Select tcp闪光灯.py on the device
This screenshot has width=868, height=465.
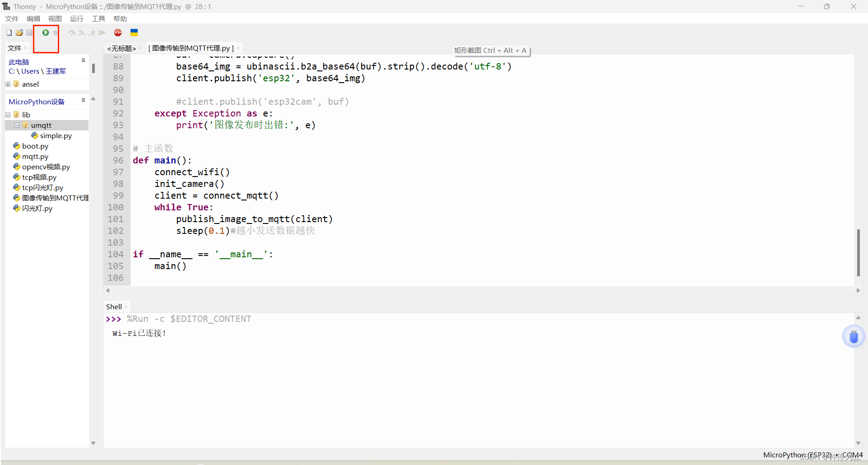point(42,187)
